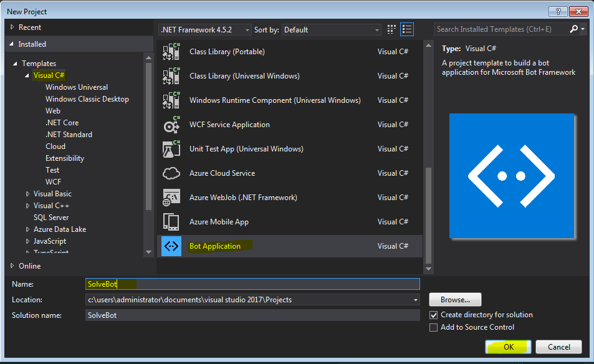Select the .NET Standard category

pos(69,135)
